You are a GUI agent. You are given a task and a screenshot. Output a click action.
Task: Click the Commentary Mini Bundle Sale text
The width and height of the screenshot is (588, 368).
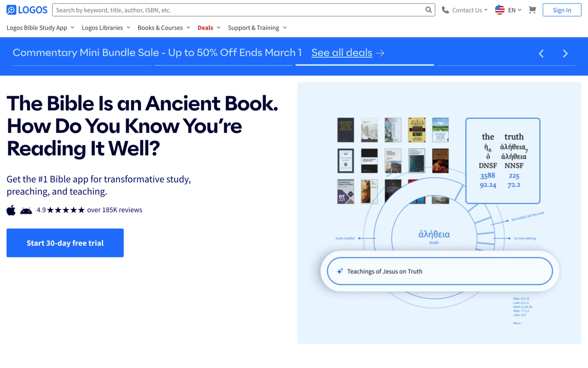(157, 53)
